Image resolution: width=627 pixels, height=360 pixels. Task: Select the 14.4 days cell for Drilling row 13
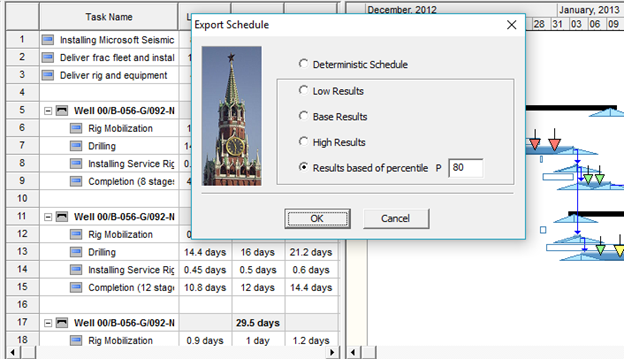click(205, 252)
